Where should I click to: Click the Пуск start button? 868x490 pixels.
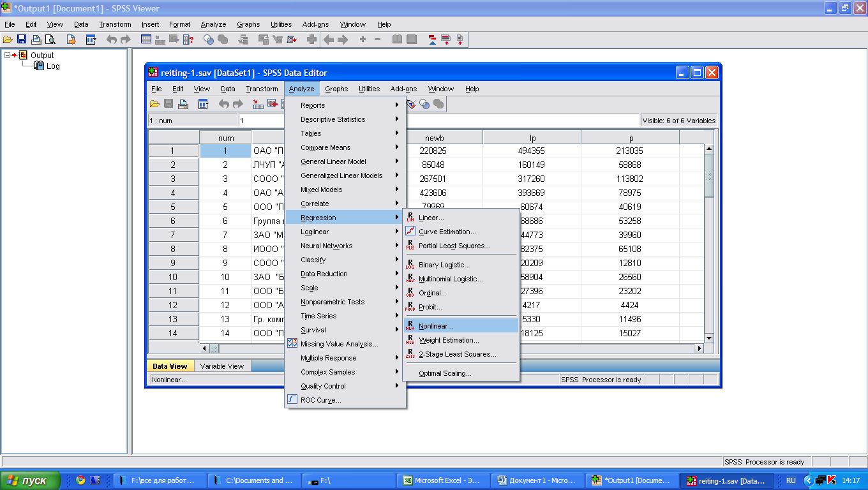[30, 480]
